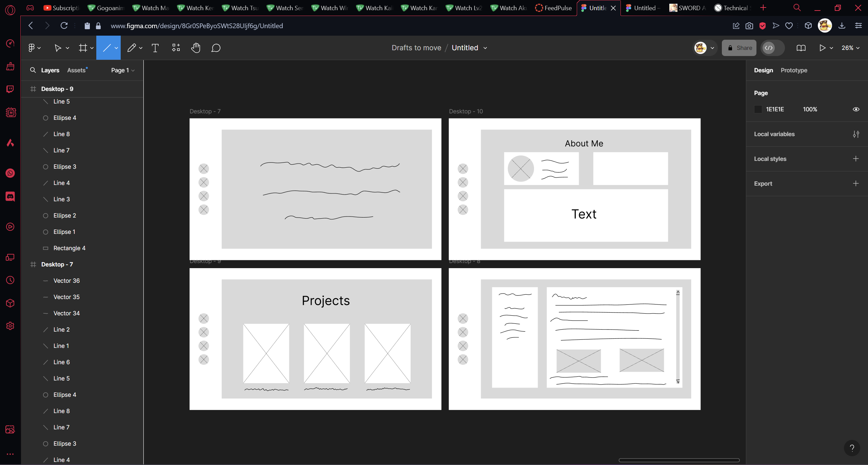
Task: Select the Pen tool icon
Action: pos(132,48)
